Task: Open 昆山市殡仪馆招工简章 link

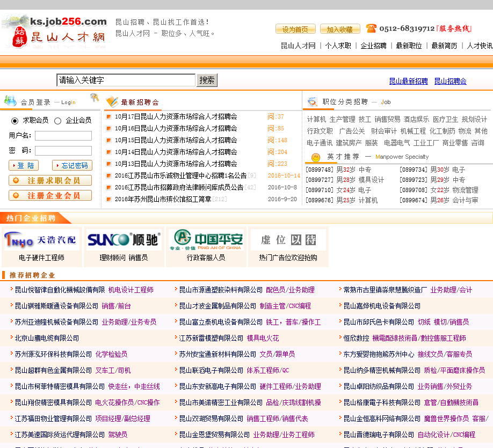Action: [163, 199]
